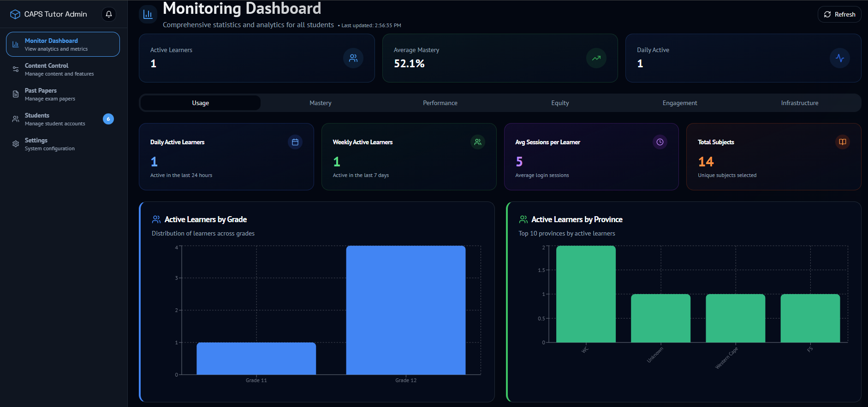The height and width of the screenshot is (407, 868).
Task: Click the book icon in Total Subjects card
Action: tap(842, 142)
